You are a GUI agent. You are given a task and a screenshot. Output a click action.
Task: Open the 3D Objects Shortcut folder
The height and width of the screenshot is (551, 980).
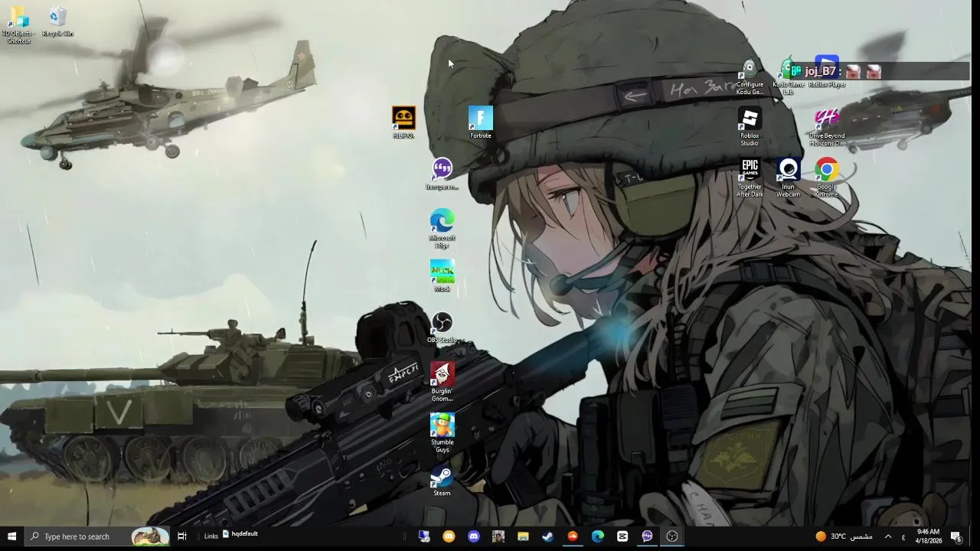point(18,24)
